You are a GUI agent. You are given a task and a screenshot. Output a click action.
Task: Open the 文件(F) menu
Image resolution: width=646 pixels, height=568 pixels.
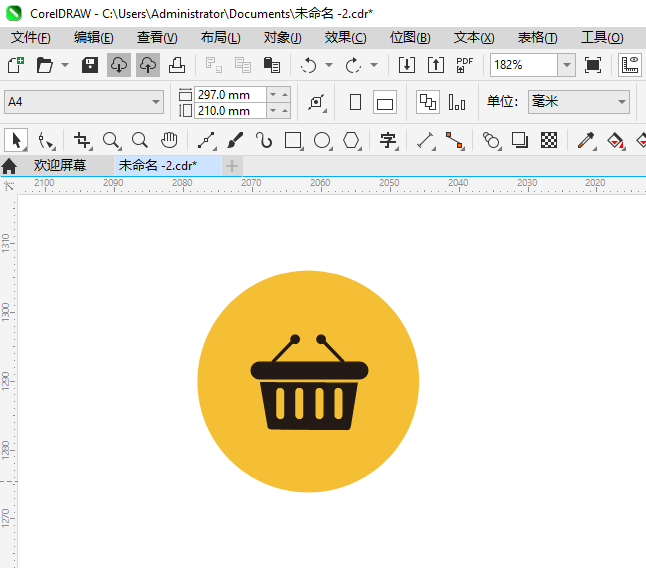click(x=30, y=37)
